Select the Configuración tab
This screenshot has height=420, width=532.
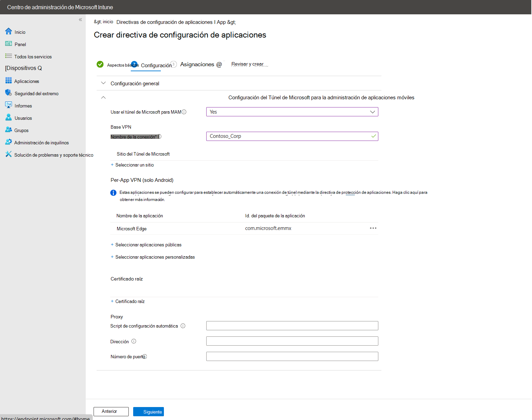click(x=156, y=66)
